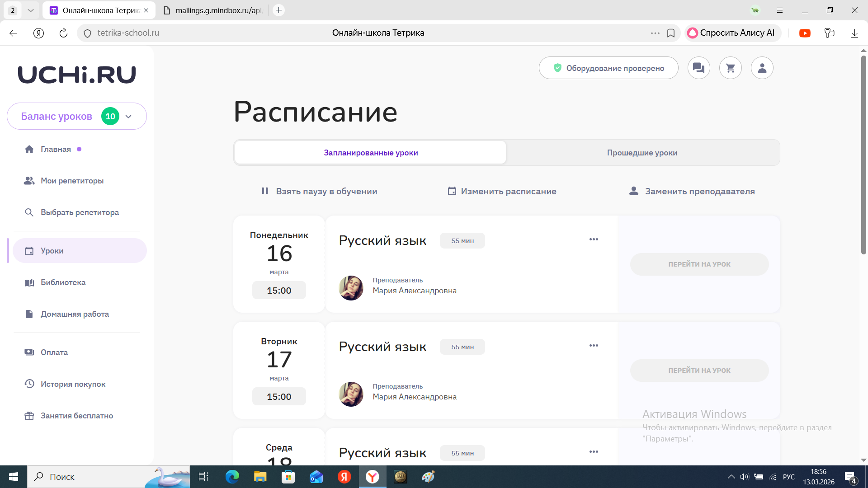Screen dimensions: 868x488
Task: Open the shopping cart icon
Action: pyautogui.click(x=730, y=68)
